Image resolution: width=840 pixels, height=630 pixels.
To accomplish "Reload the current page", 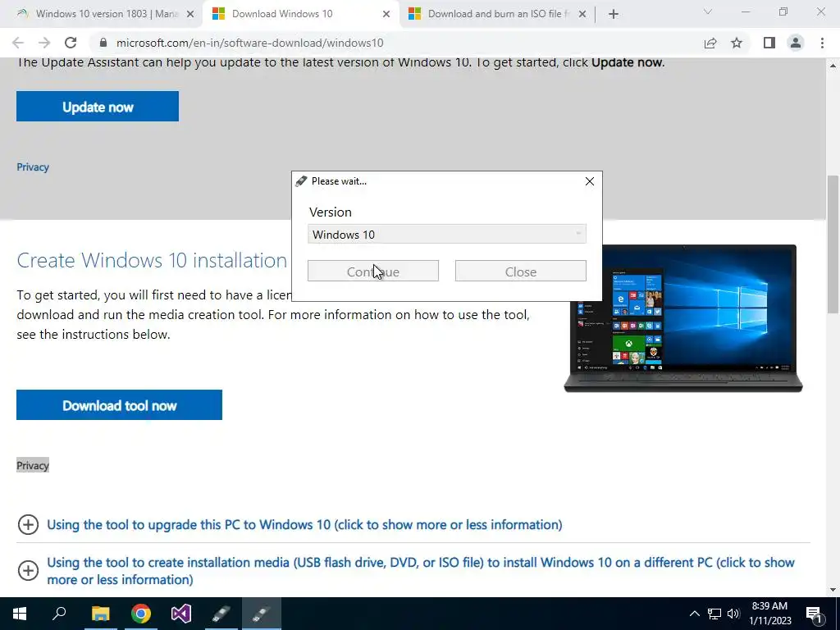I will (x=71, y=43).
